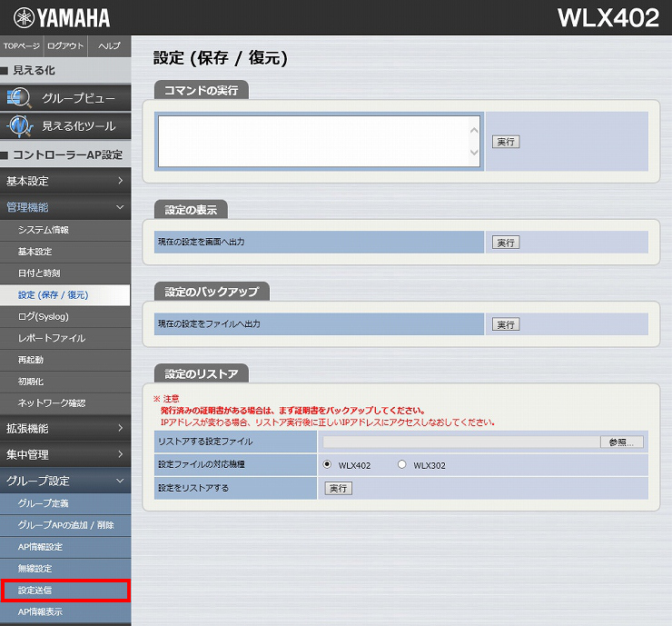The width and height of the screenshot is (672, 626).
Task: Open システム情報 menu item
Action: (x=65, y=230)
